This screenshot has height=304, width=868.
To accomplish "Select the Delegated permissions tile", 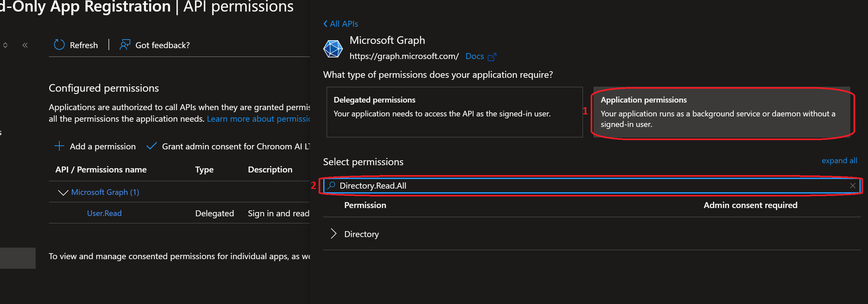I will (454, 113).
